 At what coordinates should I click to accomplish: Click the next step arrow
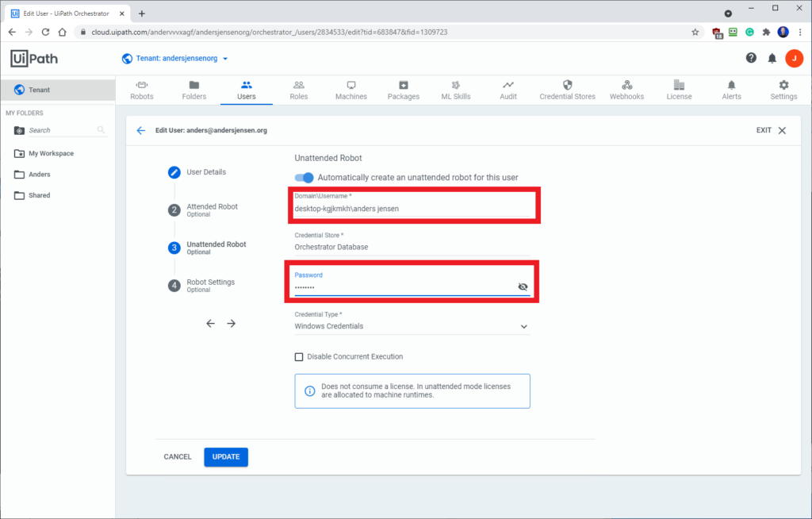231,324
